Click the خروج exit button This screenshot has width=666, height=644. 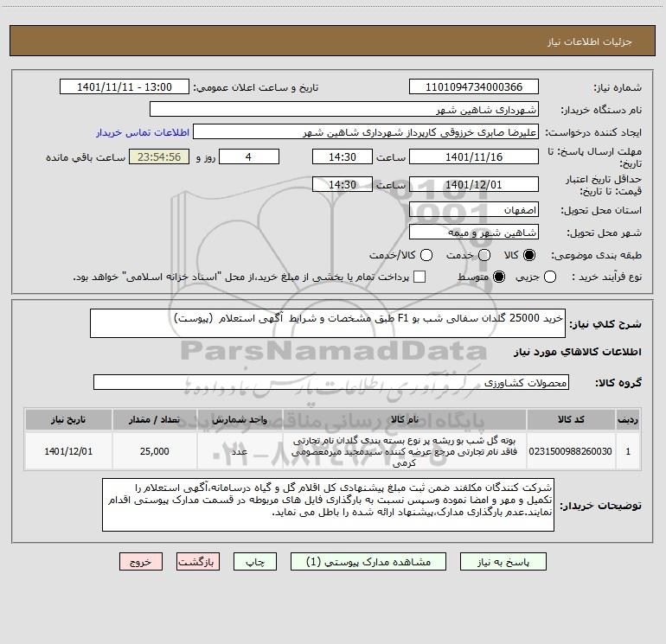click(141, 562)
